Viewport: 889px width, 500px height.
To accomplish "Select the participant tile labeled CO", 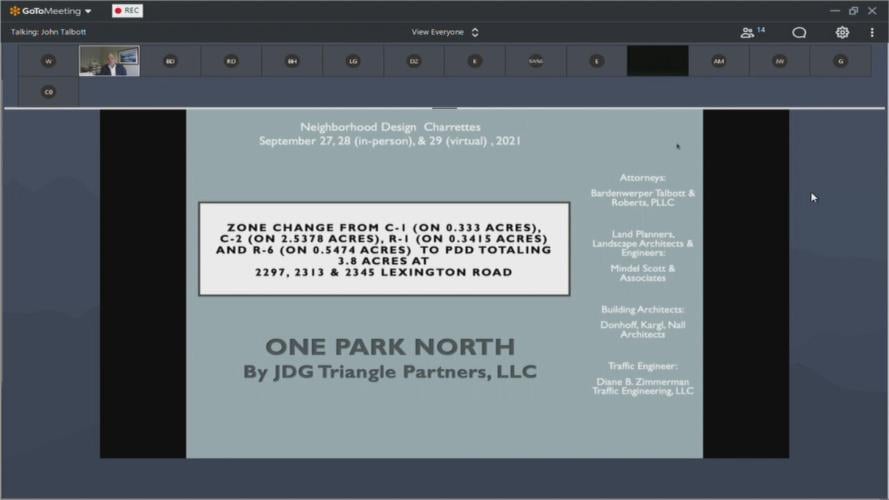I will click(48, 92).
